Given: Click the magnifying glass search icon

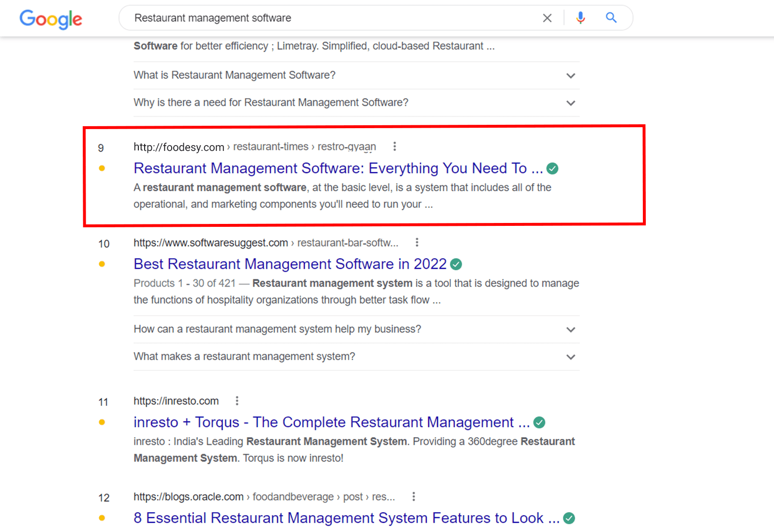Looking at the screenshot, I should pyautogui.click(x=611, y=17).
